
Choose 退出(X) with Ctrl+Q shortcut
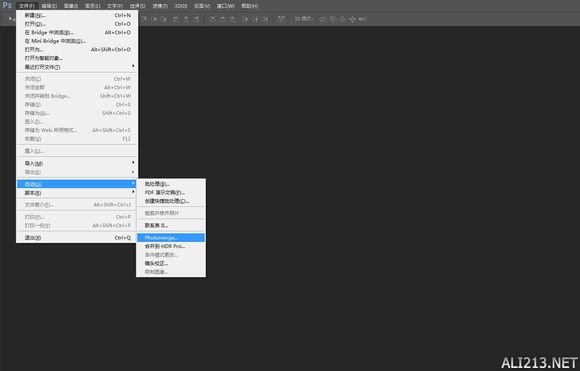coord(77,238)
